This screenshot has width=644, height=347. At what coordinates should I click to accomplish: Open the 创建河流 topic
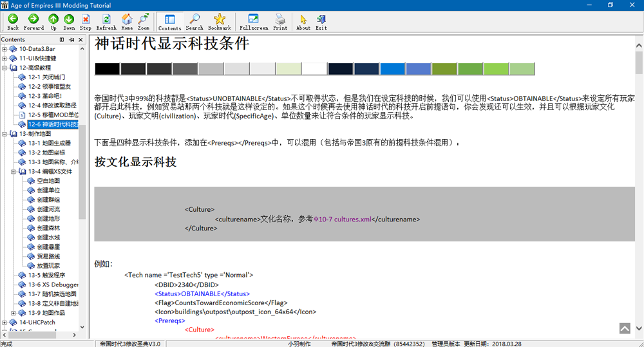(48, 209)
